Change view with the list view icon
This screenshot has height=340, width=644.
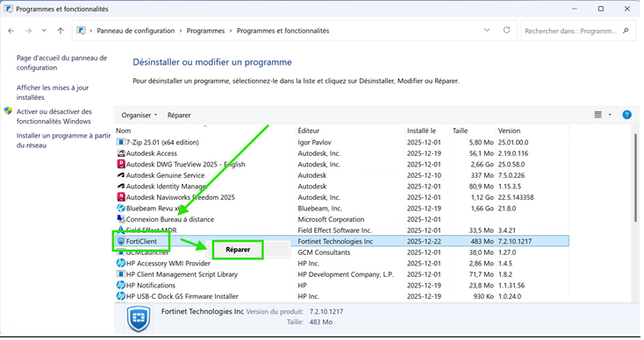tap(598, 115)
